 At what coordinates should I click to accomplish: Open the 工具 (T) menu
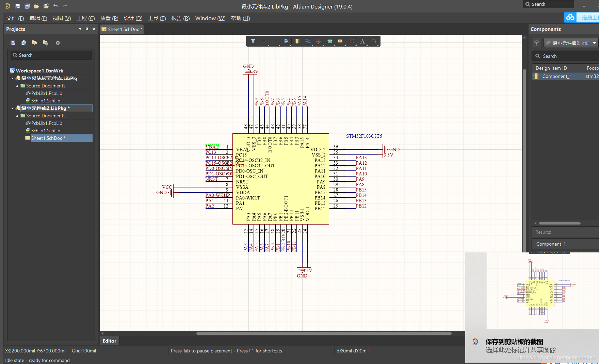[x=157, y=18]
